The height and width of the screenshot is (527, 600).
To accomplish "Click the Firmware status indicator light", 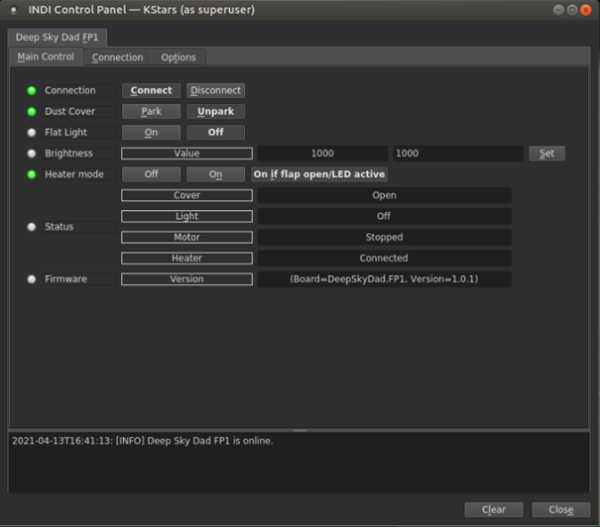I will click(x=31, y=279).
